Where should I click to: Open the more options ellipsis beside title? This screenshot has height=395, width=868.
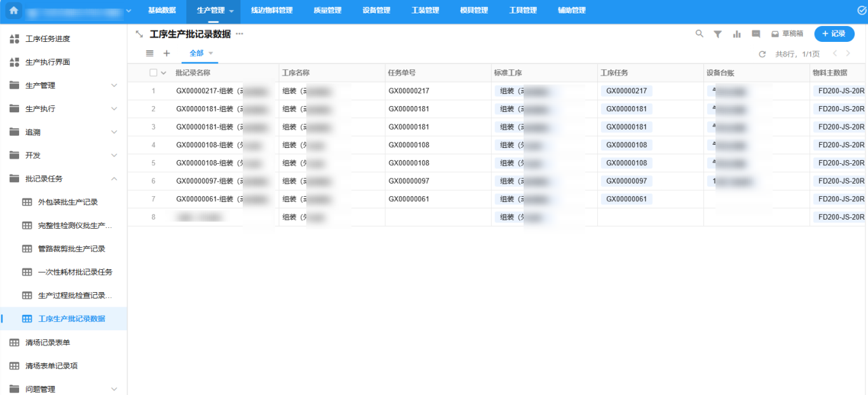(240, 34)
